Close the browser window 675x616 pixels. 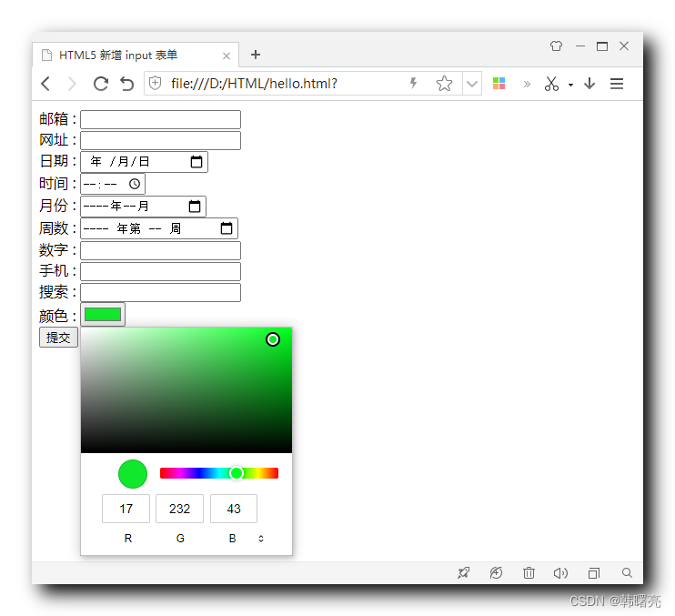[x=624, y=46]
